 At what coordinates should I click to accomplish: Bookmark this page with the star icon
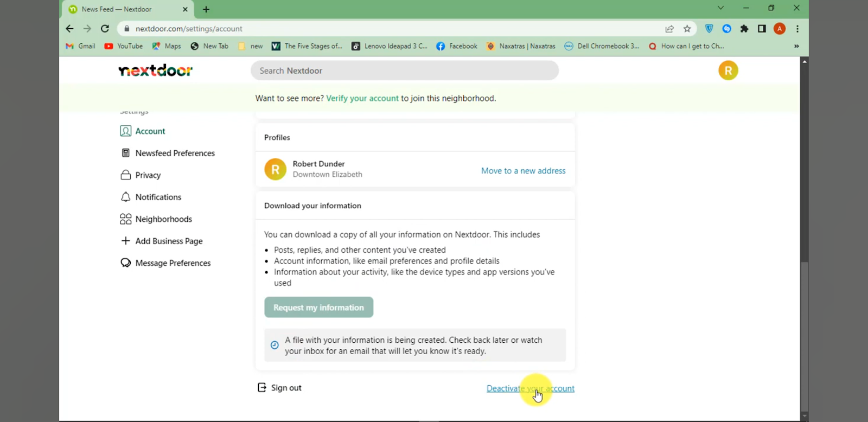coord(687,29)
